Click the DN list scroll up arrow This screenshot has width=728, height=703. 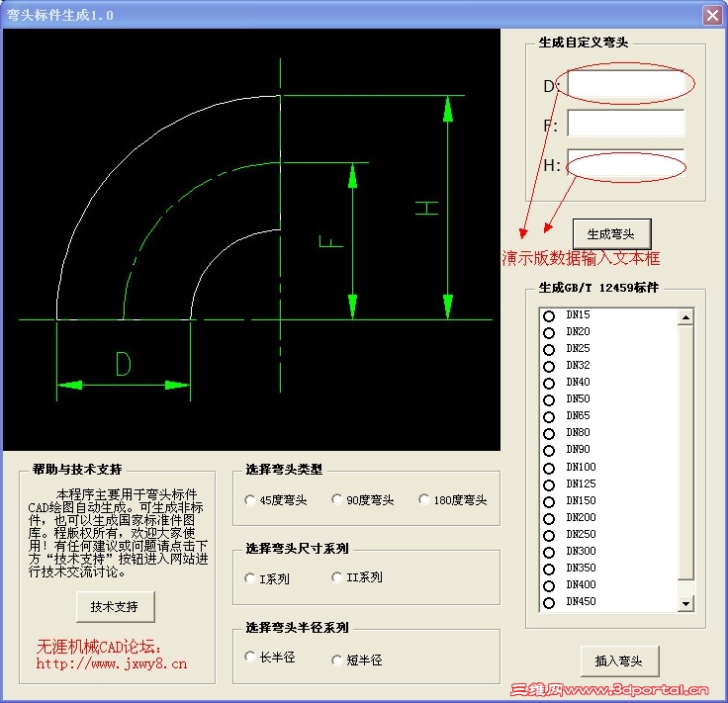click(x=685, y=317)
